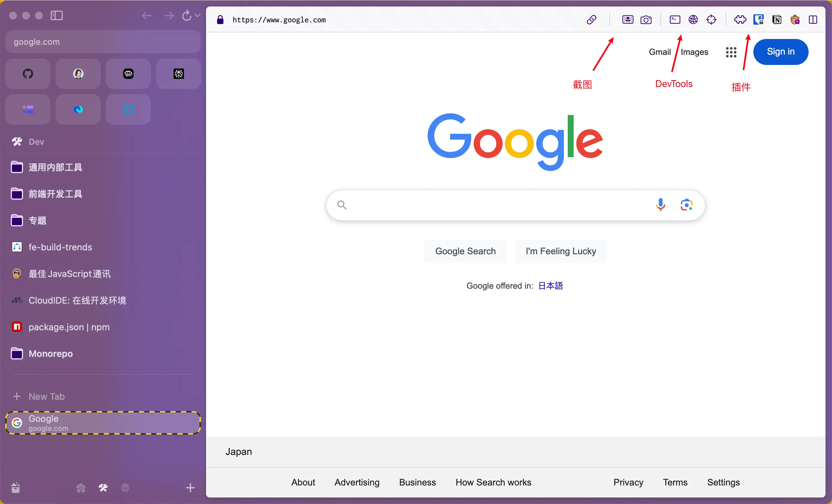Viewport: 832px width, 504px height.
Task: Click the copy link icon in address bar
Action: click(591, 19)
